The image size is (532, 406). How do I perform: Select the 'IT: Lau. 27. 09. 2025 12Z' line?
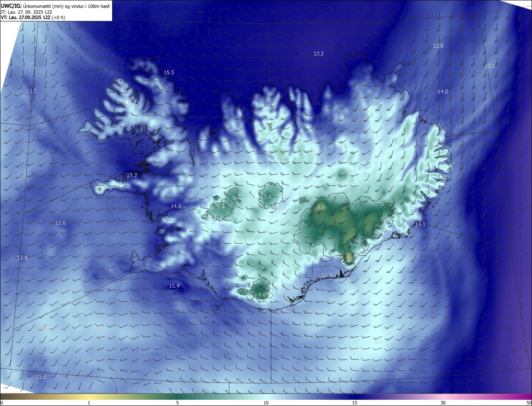(x=26, y=11)
